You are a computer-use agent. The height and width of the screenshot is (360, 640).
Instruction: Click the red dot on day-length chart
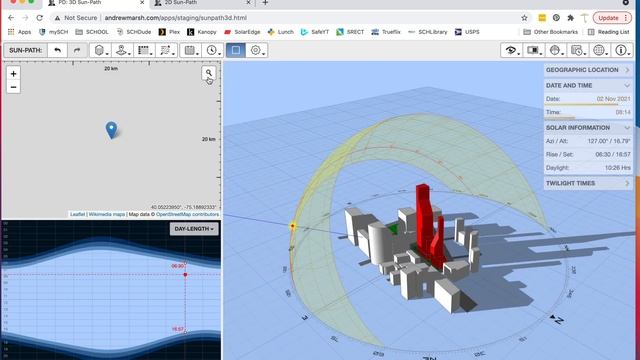point(185,275)
